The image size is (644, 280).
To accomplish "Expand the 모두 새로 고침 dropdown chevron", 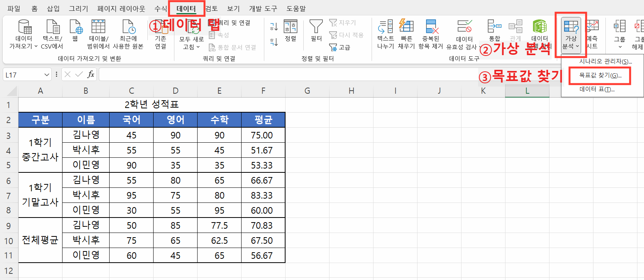I will (198, 47).
